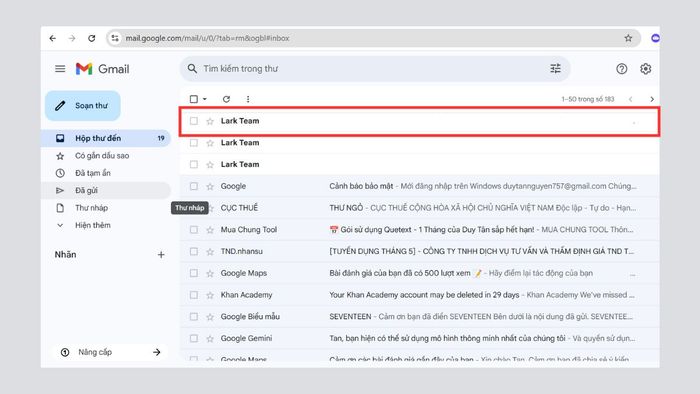Click the Gmail logo
The image size is (700, 394).
click(x=102, y=69)
